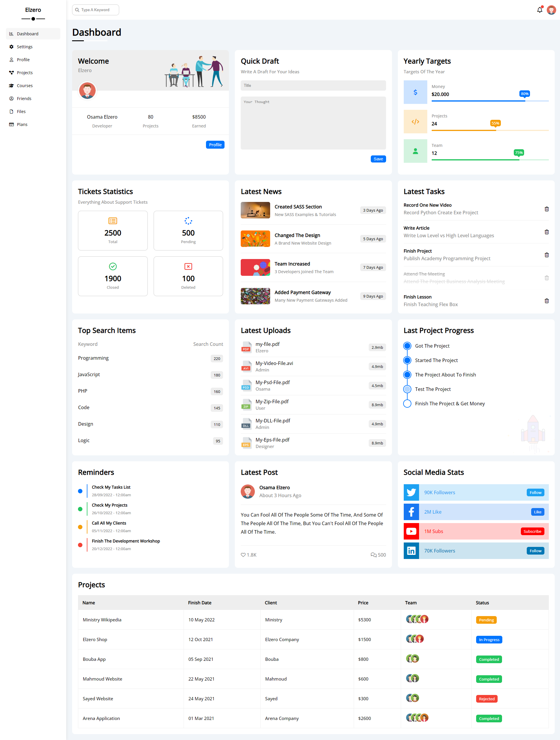
Task: Open the Added Payment Gateway news thumbnail
Action: click(255, 296)
